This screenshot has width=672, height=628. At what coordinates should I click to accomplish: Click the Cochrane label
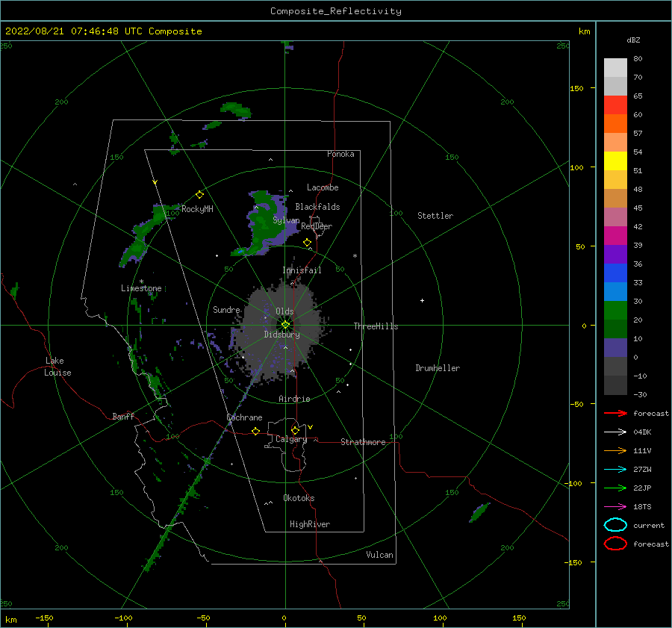coord(244,417)
